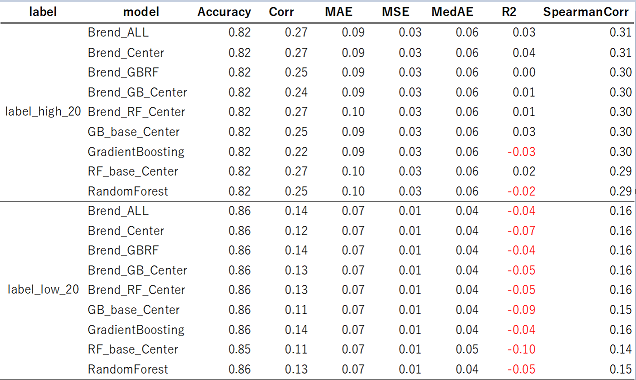This screenshot has width=636, height=380.
Task: Select RandomForest in the label_low_20 group
Action: coord(128,369)
